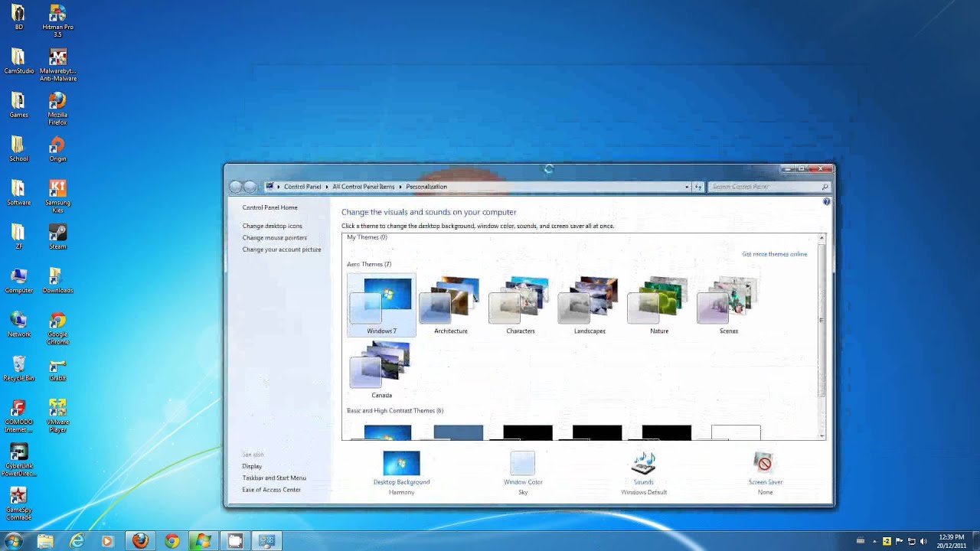Open the Recycle Bin

coord(18,369)
